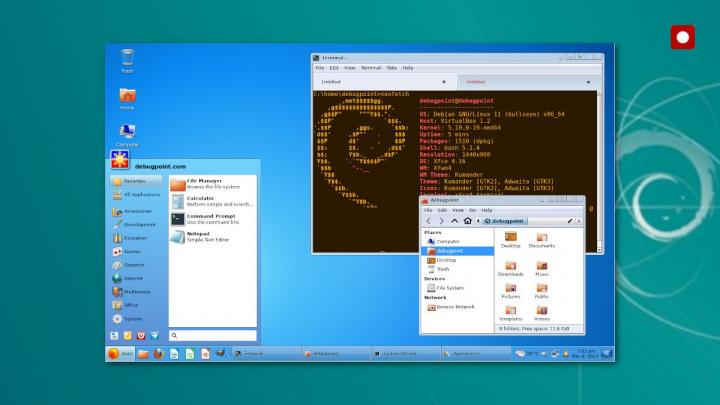This screenshot has width=720, height=405.
Task: Open the Trash icon on the desktop
Action: click(x=127, y=59)
